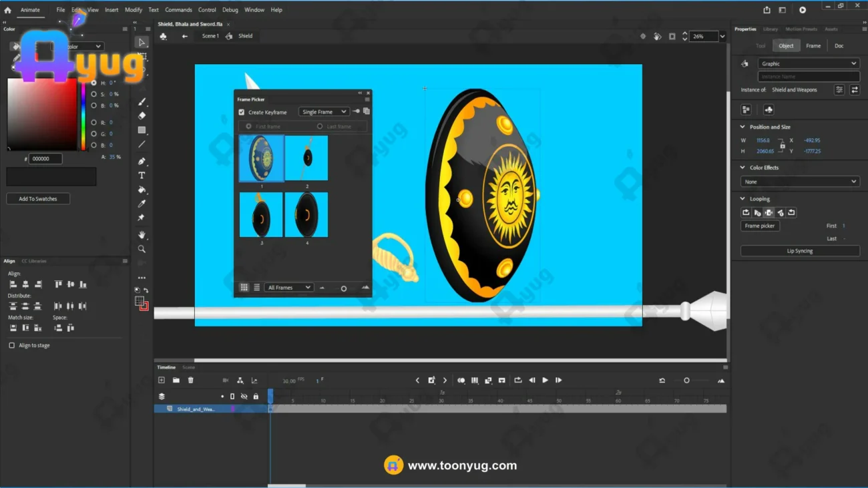This screenshot has width=868, height=488.
Task: Collapse the Position and Size section
Action: (742, 127)
